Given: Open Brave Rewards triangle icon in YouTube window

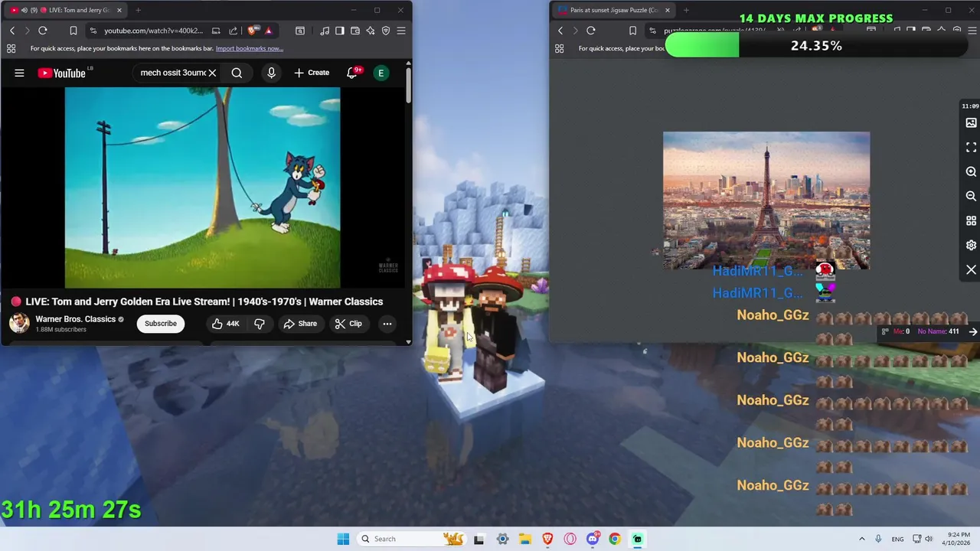Looking at the screenshot, I should click(x=268, y=31).
